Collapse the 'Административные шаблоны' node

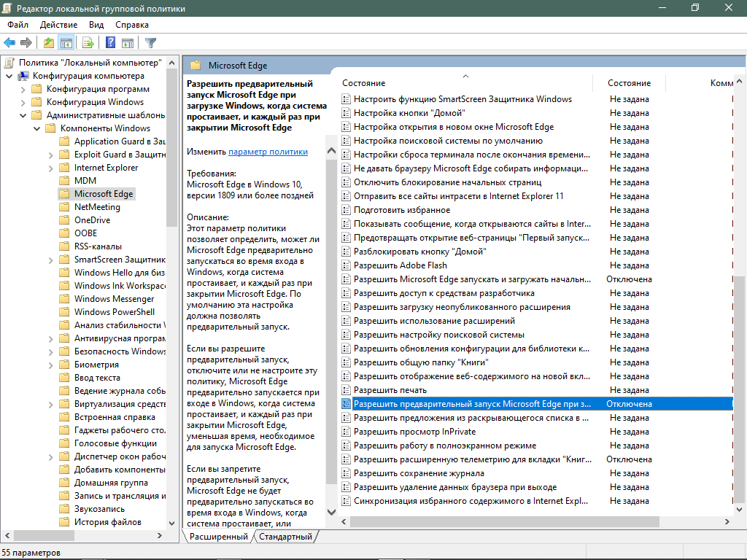(x=23, y=115)
